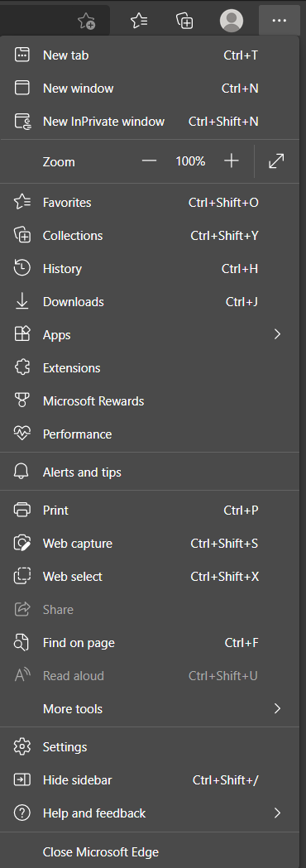Click the Web capture camera icon
Screen dimensions: 306x868
click(22, 544)
